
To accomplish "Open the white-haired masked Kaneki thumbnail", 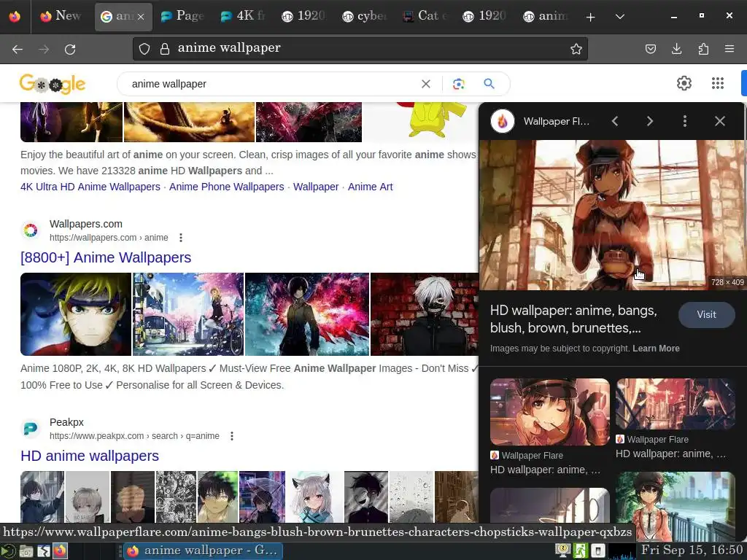I will pos(424,314).
